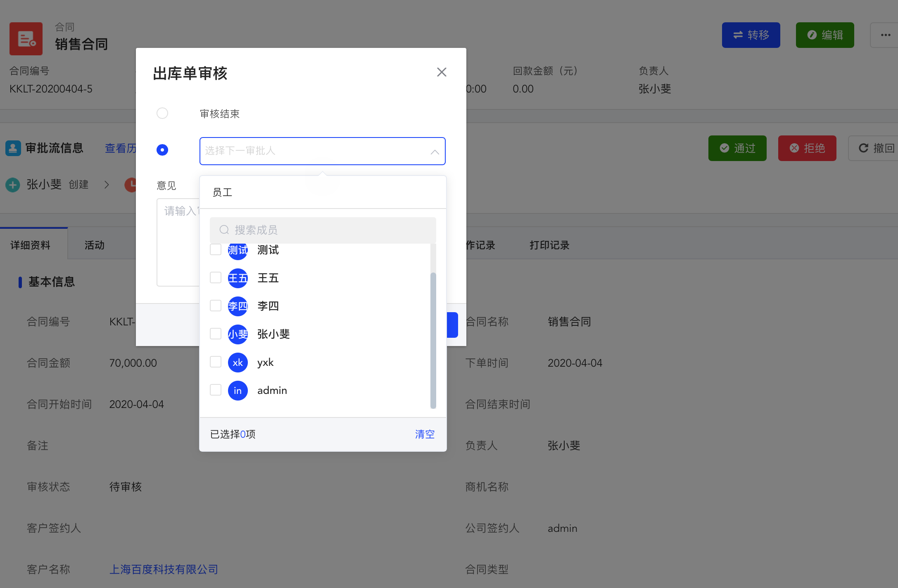This screenshot has width=898, height=588.
Task: Click the green 编辑 edit button
Action: pos(824,35)
